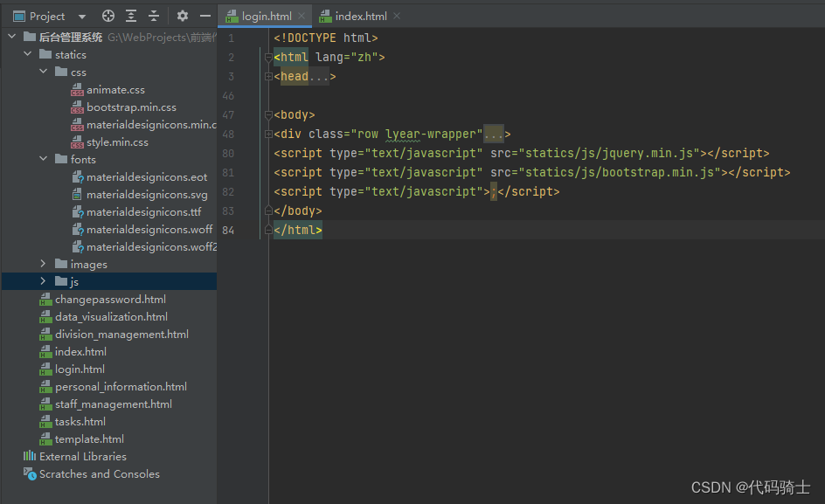Screen dimensions: 825x504
Task: Fold the html tag on line 2
Action: [268, 57]
